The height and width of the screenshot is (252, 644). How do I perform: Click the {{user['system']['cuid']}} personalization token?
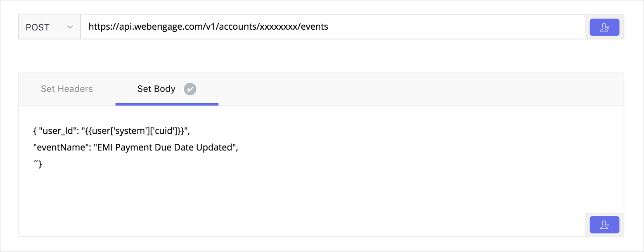click(x=135, y=131)
